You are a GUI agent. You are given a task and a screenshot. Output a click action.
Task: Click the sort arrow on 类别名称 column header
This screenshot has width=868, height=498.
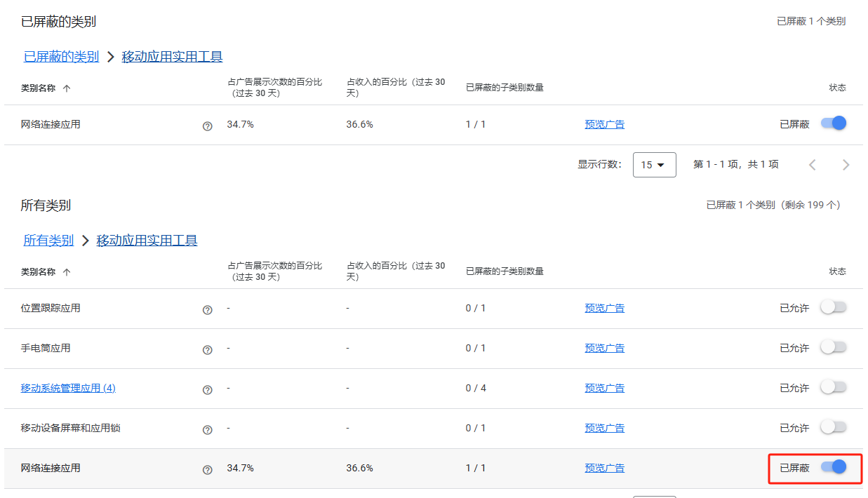coord(65,87)
